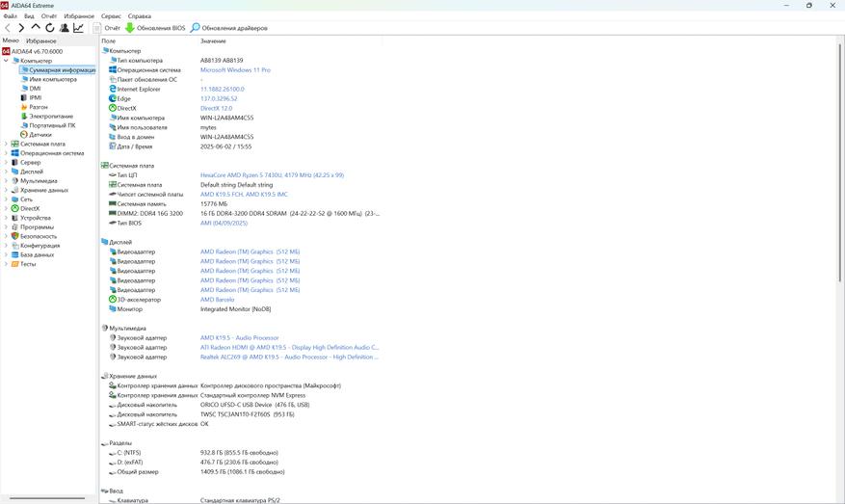Open the Избранное menu in the menu bar

[x=79, y=16]
